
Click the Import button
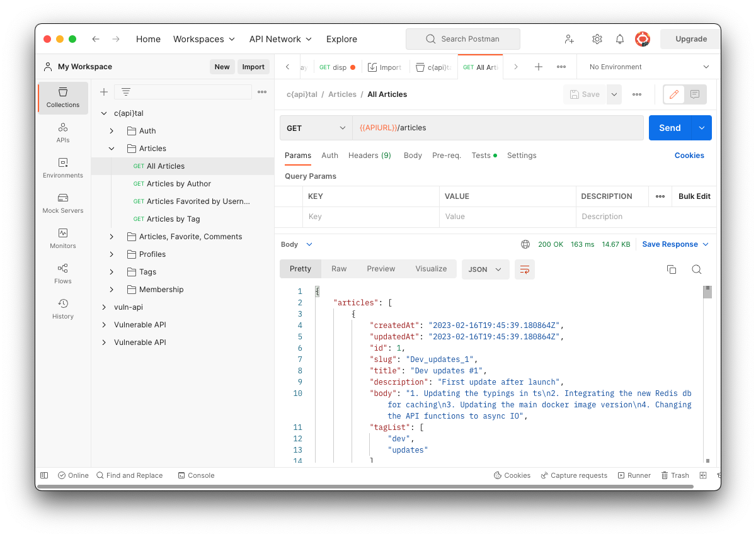coord(253,67)
